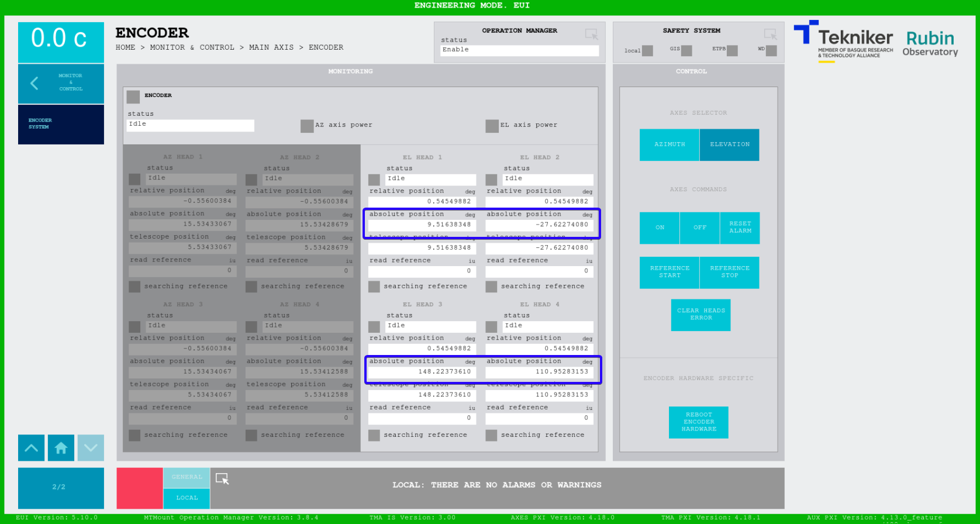980x524 pixels.
Task: Click HOME in the breadcrumb path
Action: 125,47
